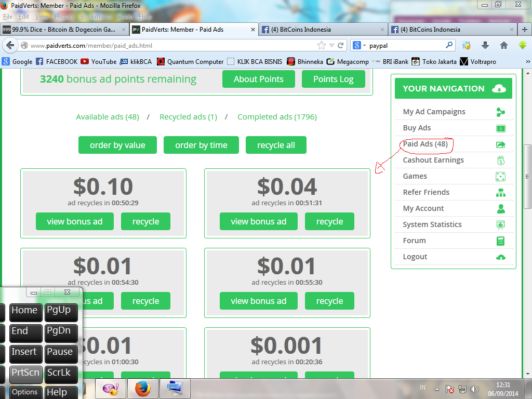
Task: Click the About Points button
Action: click(x=259, y=79)
